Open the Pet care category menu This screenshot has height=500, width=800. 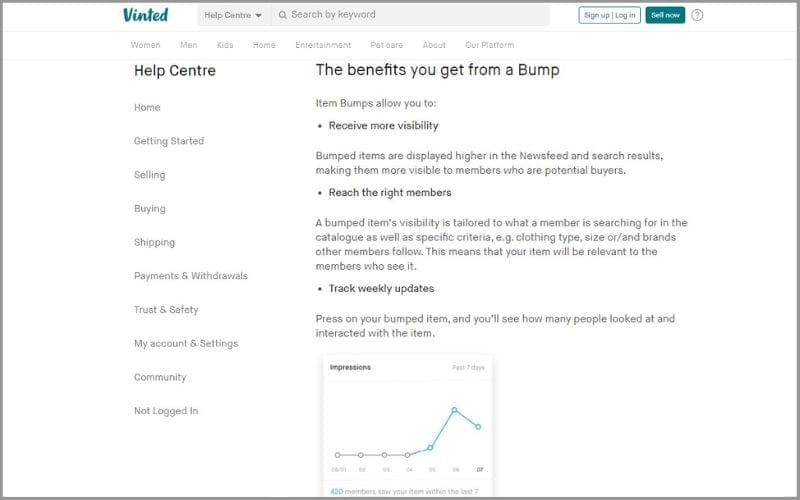point(387,45)
